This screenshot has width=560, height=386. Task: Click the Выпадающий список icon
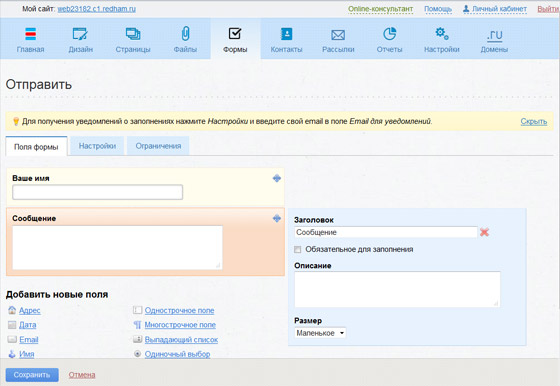pos(138,339)
